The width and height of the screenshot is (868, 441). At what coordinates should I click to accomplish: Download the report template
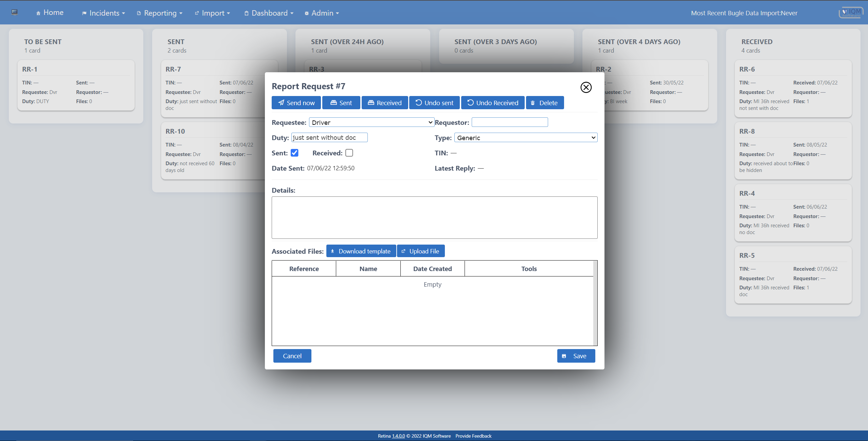coord(361,251)
